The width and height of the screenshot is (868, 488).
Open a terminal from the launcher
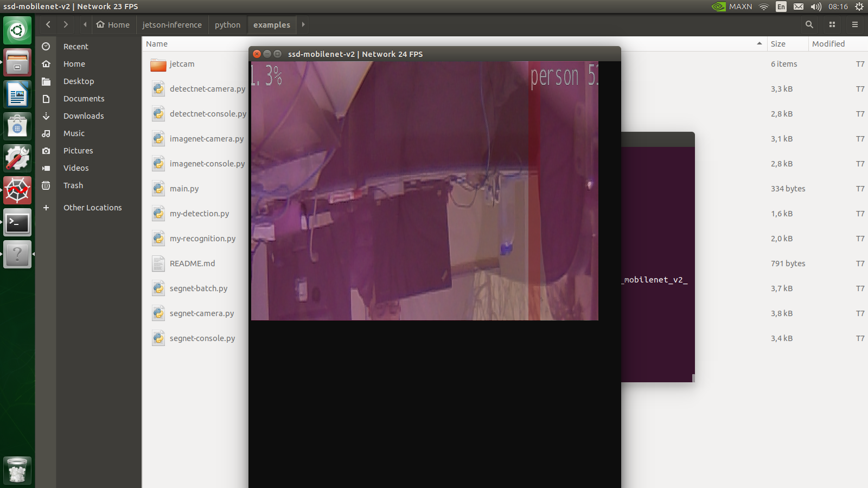(x=17, y=222)
